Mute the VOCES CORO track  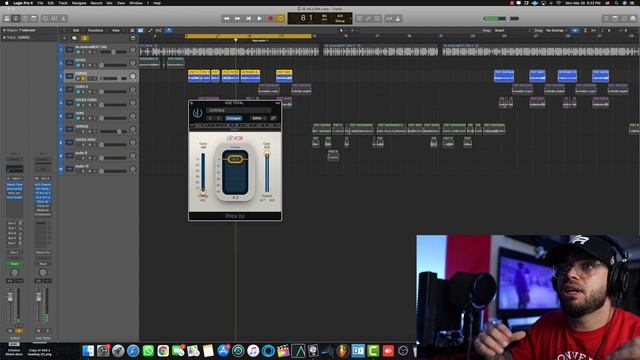pos(78,105)
